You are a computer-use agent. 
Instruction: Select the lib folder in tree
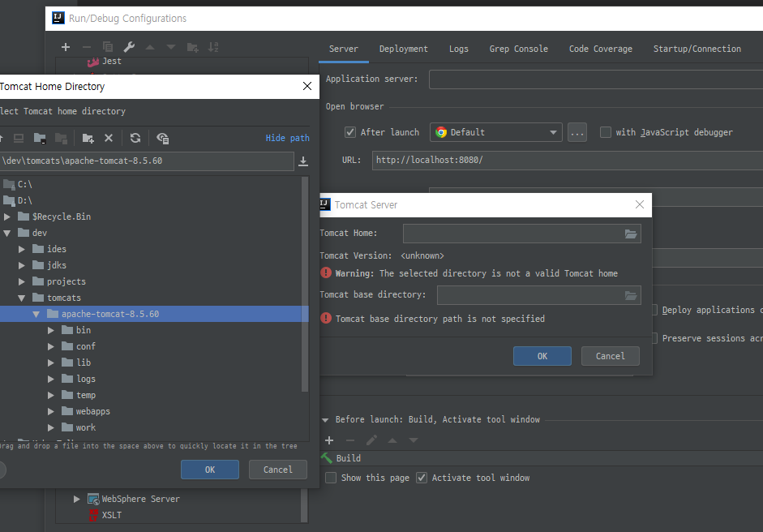pyautogui.click(x=84, y=363)
